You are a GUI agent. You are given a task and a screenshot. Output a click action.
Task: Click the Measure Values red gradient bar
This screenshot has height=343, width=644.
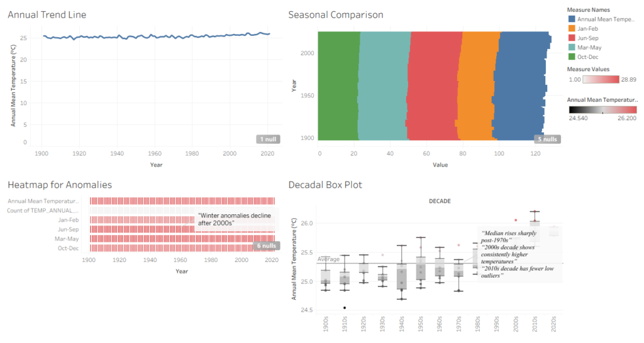coord(601,80)
